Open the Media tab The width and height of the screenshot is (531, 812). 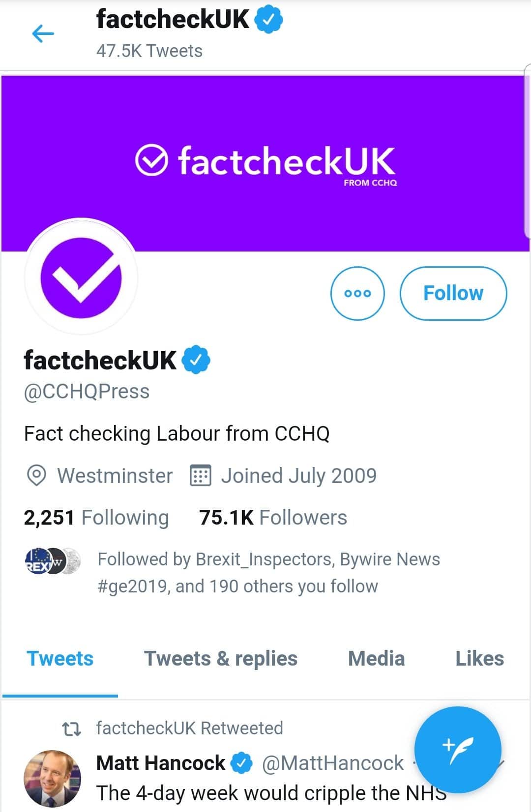376,658
